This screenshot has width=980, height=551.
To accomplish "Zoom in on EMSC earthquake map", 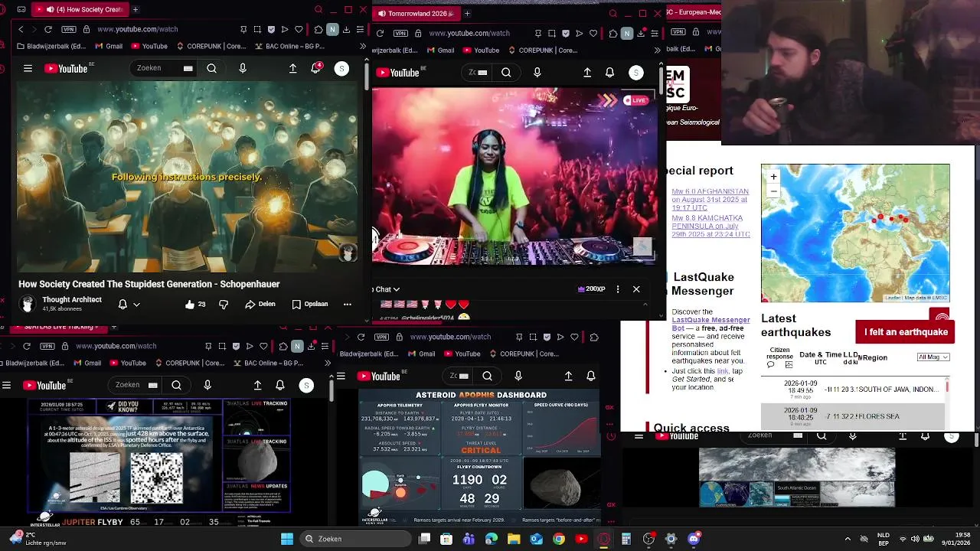I will pyautogui.click(x=773, y=177).
